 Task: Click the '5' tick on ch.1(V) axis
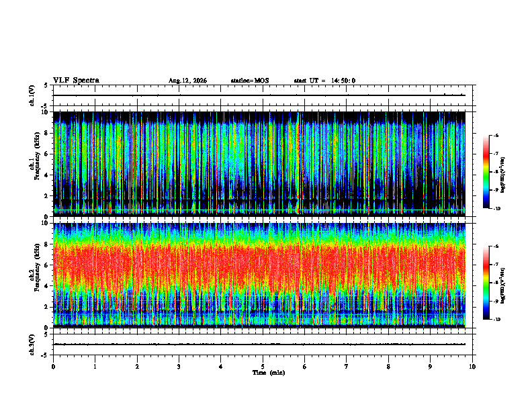46,86
